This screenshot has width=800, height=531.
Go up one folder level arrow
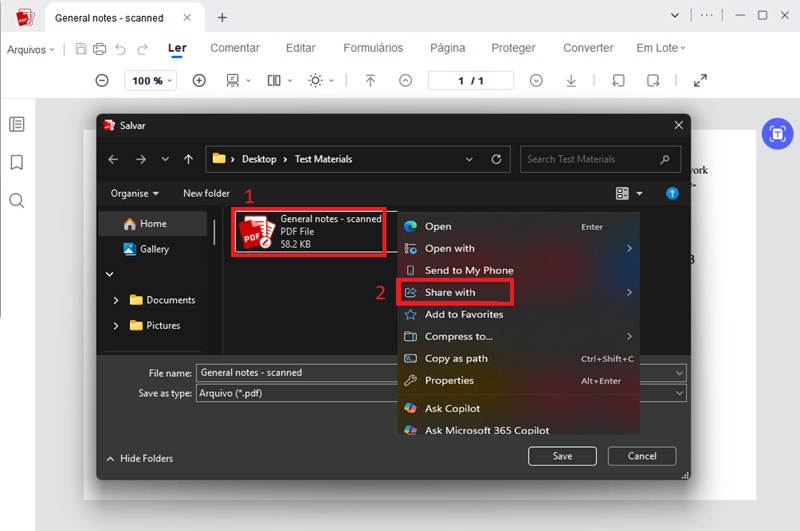pos(188,159)
